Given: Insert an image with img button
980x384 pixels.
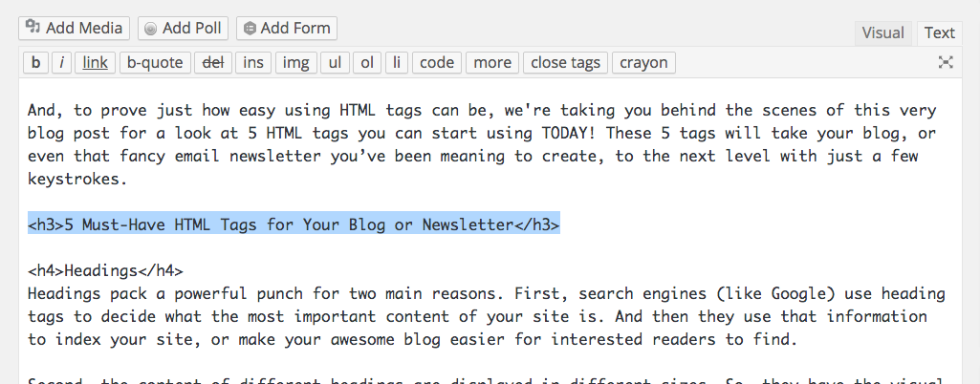Looking at the screenshot, I should 295,62.
